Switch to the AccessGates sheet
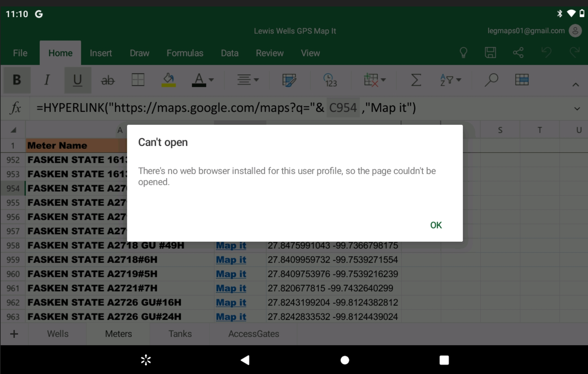Image resolution: width=588 pixels, height=374 pixels. click(254, 334)
